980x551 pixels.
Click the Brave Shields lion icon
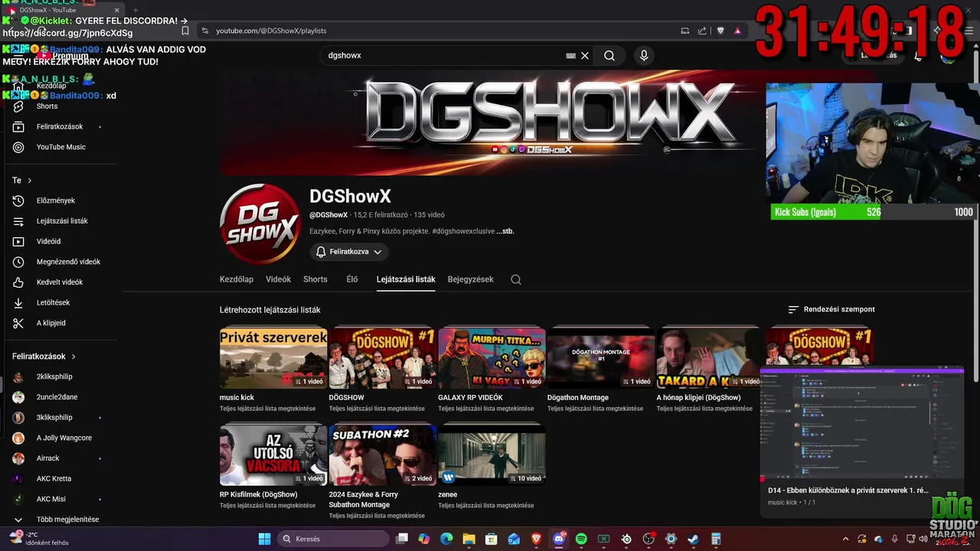tap(720, 31)
